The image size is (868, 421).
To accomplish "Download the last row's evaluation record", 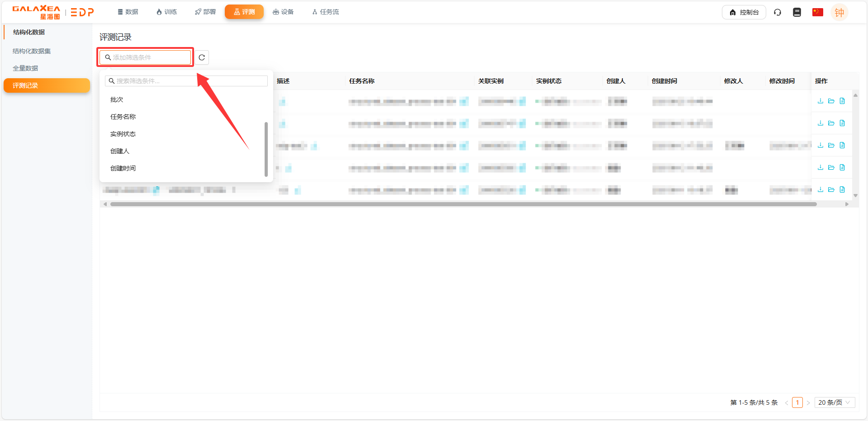I will pos(820,189).
